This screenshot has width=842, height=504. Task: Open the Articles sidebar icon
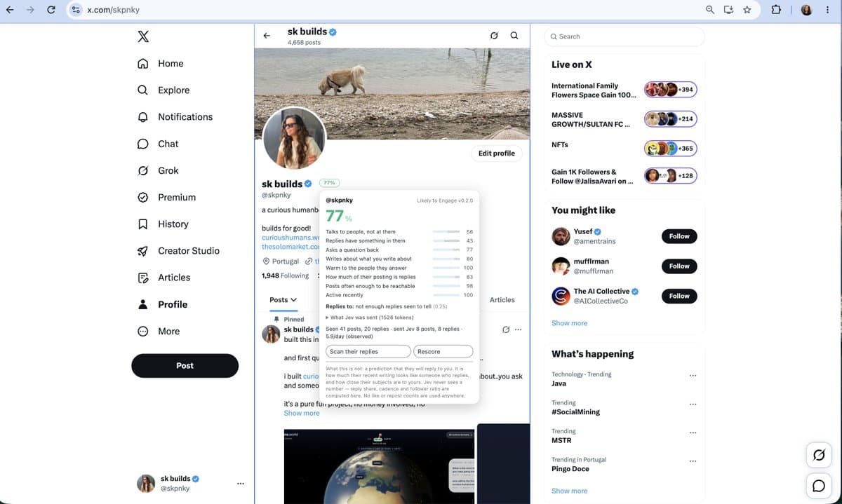(143, 278)
